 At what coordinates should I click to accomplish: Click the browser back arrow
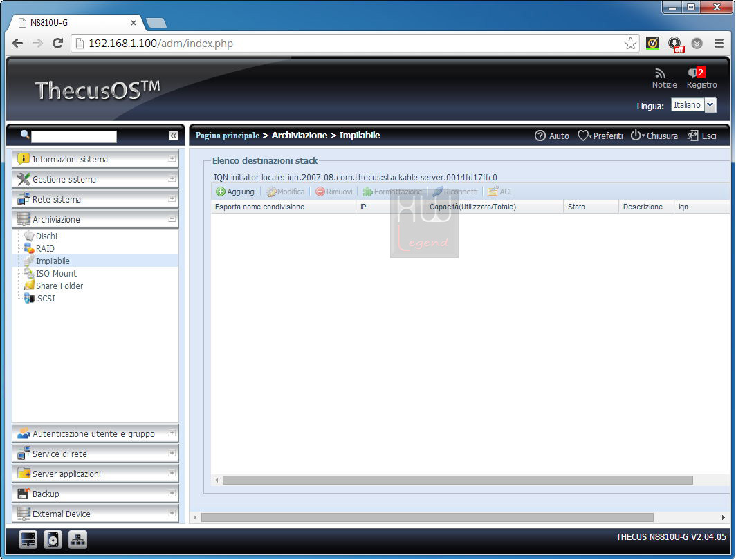[x=17, y=43]
